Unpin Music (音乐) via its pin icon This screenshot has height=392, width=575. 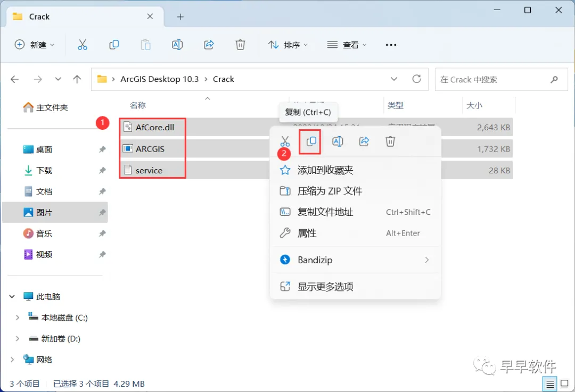pos(102,233)
